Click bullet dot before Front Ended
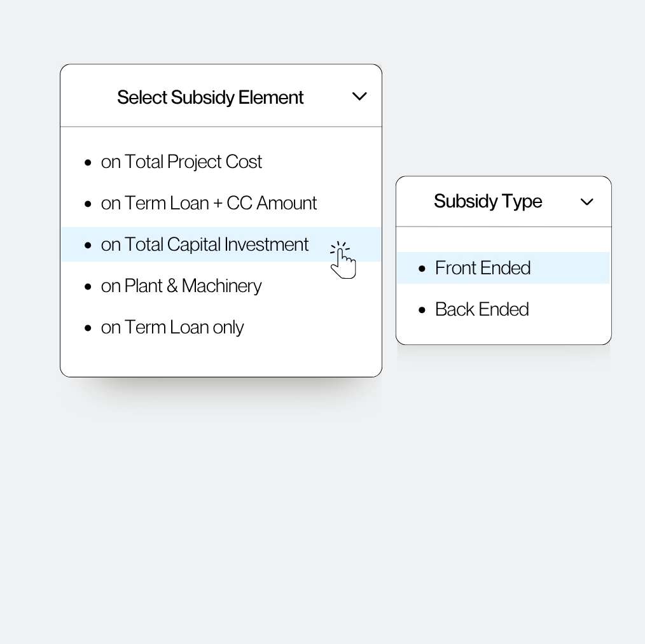Image resolution: width=645 pixels, height=644 pixels. [x=422, y=269]
